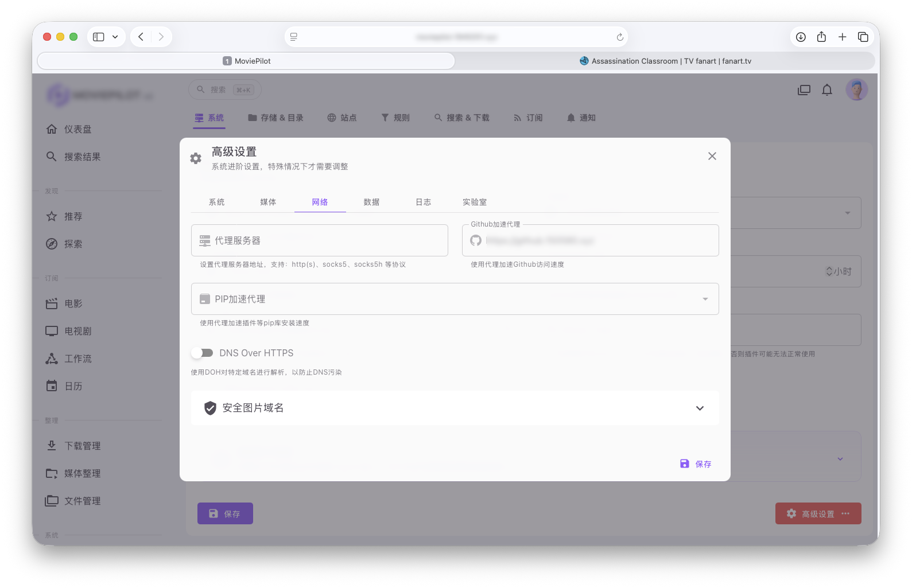This screenshot has height=588, width=912.
Task: Toggle the DNS Over HTTPS switch
Action: [x=203, y=353]
